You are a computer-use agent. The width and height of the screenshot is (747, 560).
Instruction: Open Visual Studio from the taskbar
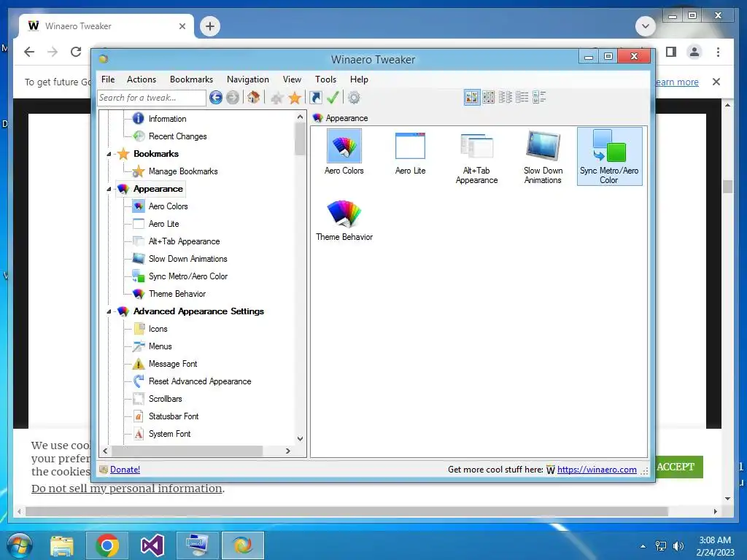click(x=152, y=545)
